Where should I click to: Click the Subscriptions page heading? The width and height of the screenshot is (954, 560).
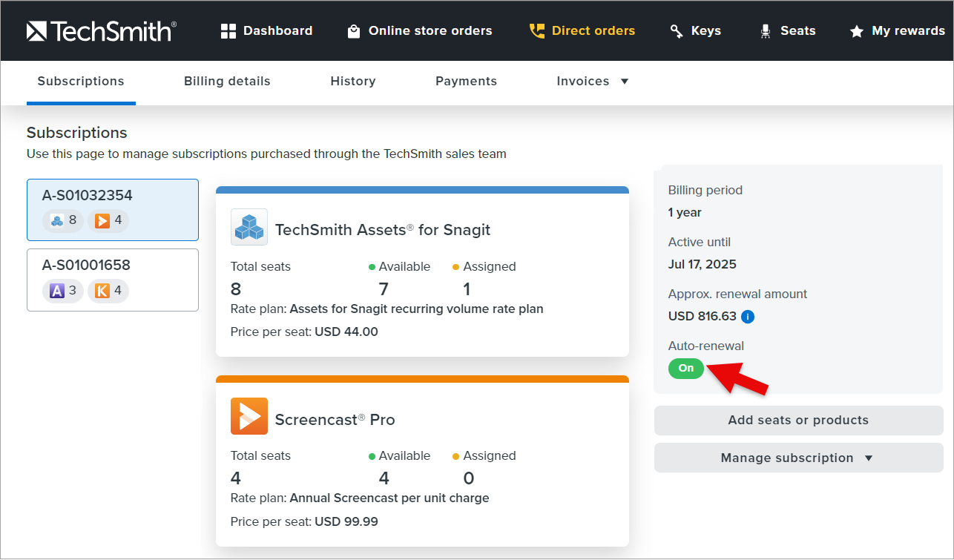point(77,133)
